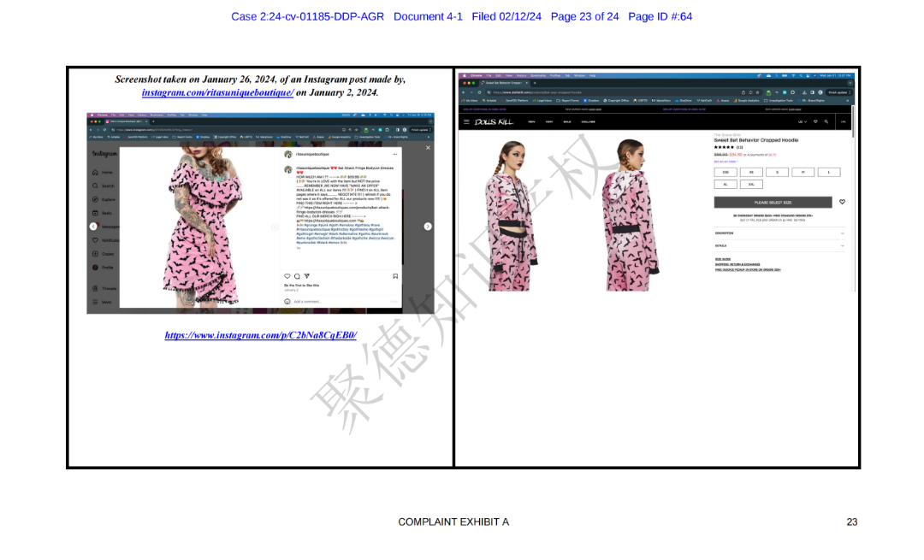Open the Size Guide link
The image size is (924, 560).
tap(722, 259)
